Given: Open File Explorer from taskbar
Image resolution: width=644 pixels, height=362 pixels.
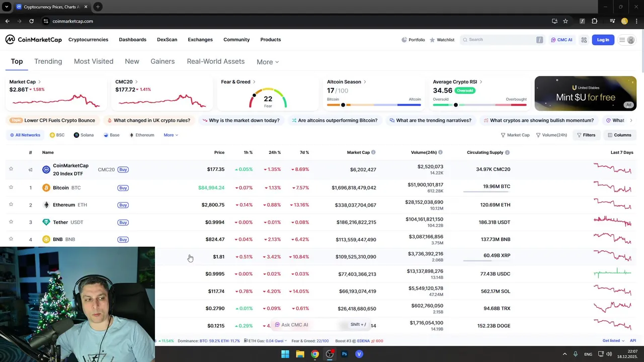Looking at the screenshot, I should [300, 354].
